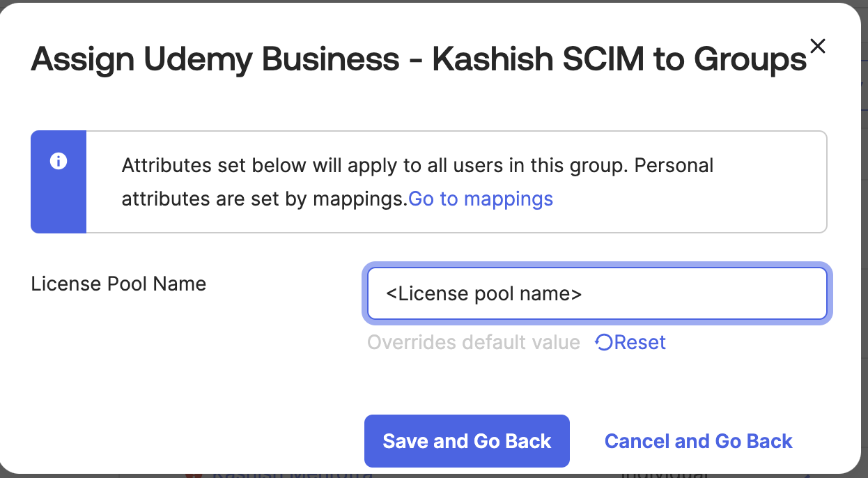Click the partially visible Individual text

click(664, 474)
